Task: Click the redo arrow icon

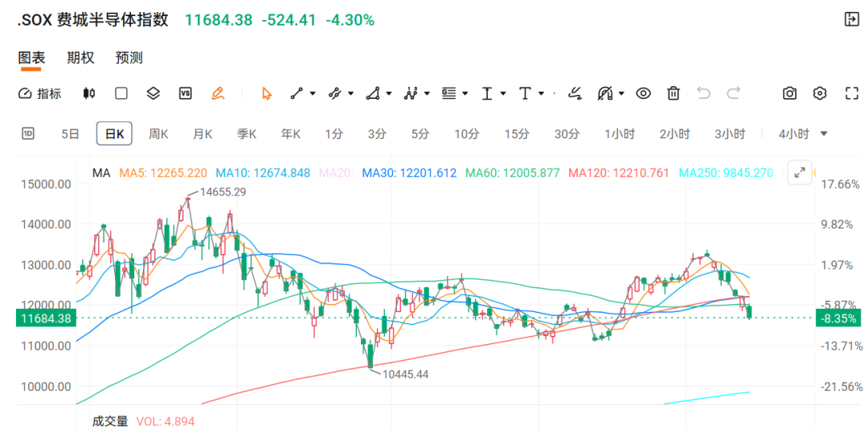Action: (x=734, y=93)
